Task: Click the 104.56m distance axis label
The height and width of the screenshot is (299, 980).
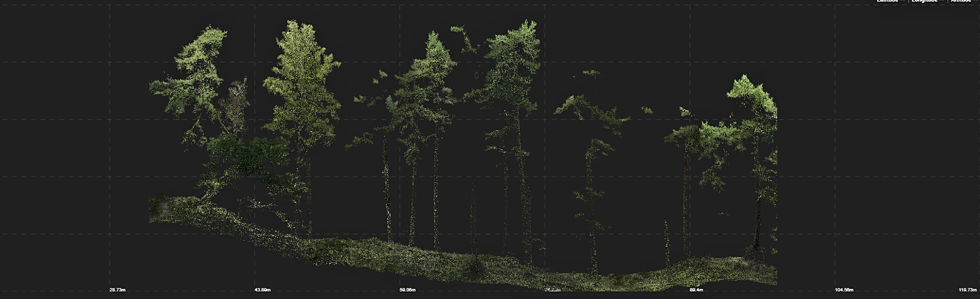Action: click(x=844, y=290)
